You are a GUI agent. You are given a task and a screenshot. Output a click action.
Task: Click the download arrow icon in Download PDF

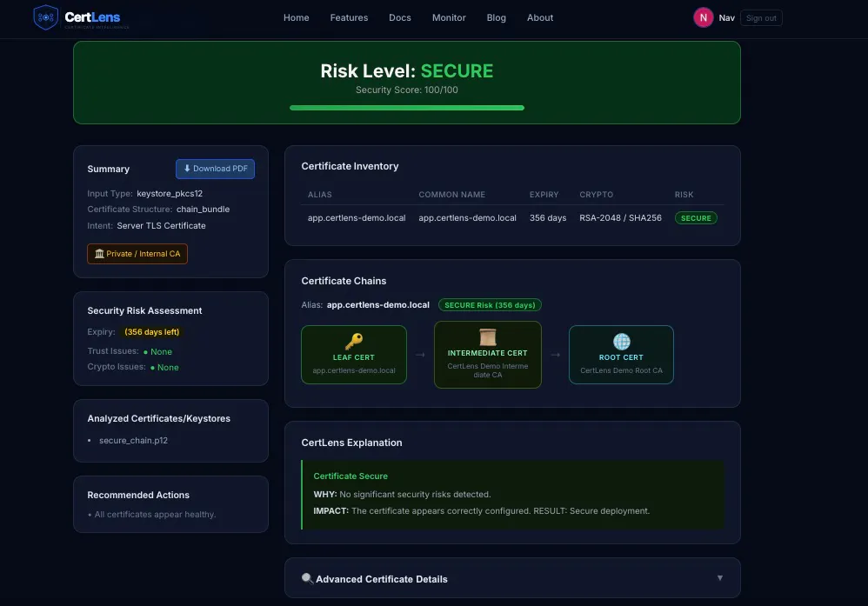pyautogui.click(x=187, y=169)
